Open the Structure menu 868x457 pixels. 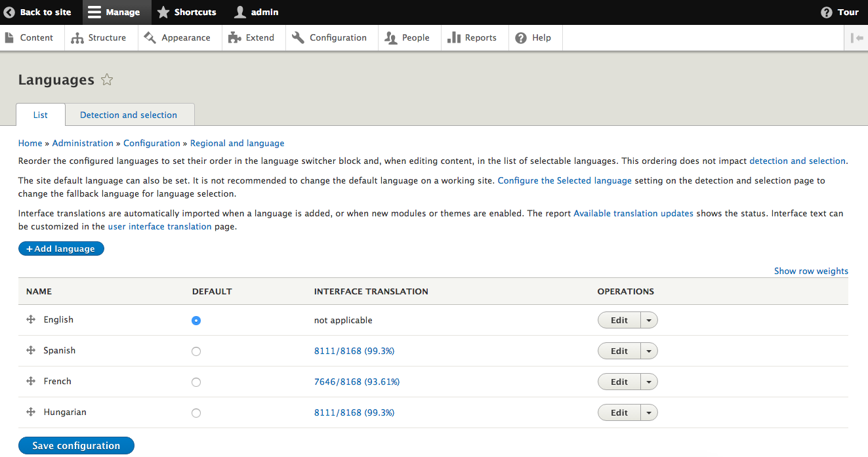pyautogui.click(x=100, y=38)
